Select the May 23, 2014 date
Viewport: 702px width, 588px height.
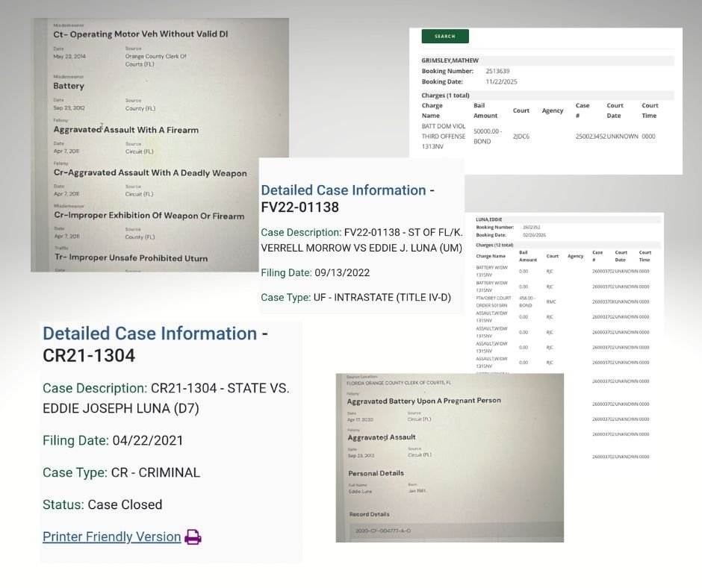(x=69, y=57)
